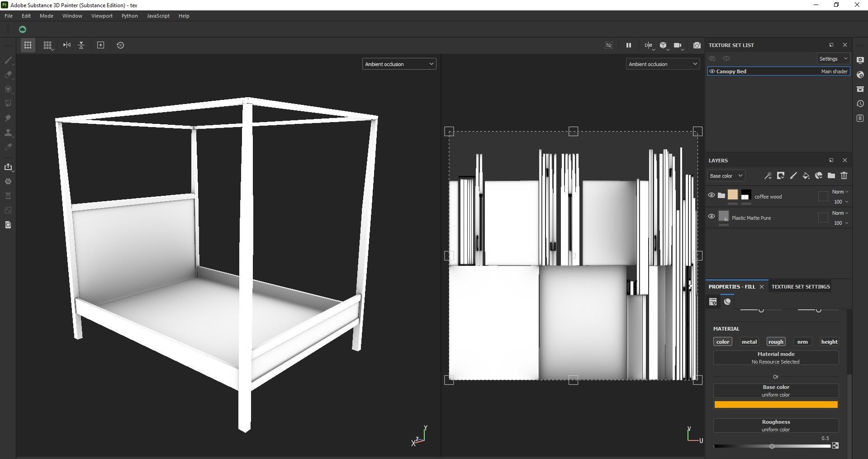Click the resources updater icon
Image resolution: width=868 pixels, height=459 pixels.
(8, 225)
